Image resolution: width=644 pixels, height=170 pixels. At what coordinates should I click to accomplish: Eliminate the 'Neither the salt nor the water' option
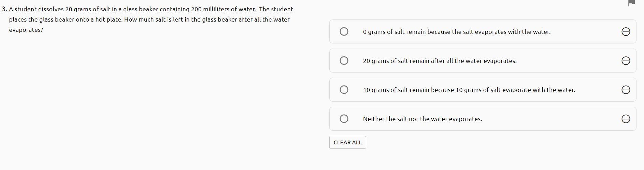click(x=626, y=119)
